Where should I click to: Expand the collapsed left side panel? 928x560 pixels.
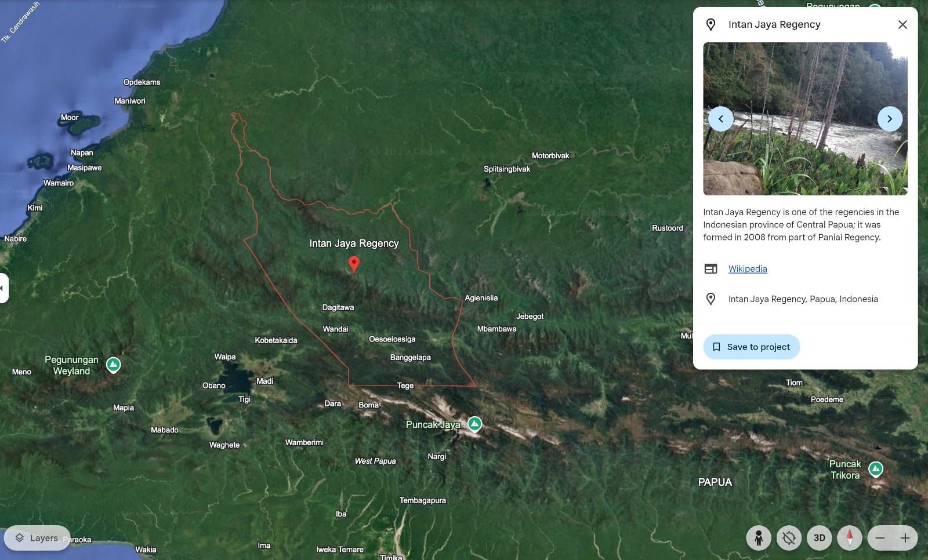point(3,288)
